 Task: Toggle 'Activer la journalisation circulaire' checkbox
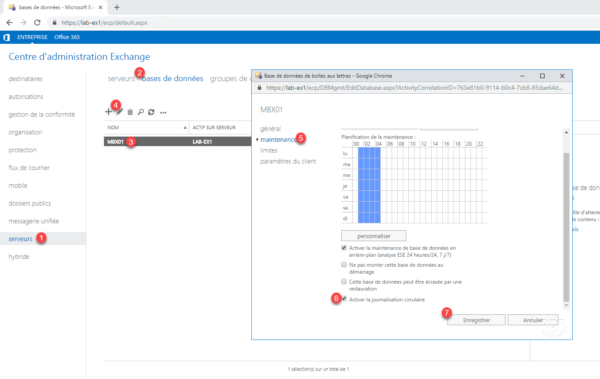[344, 299]
